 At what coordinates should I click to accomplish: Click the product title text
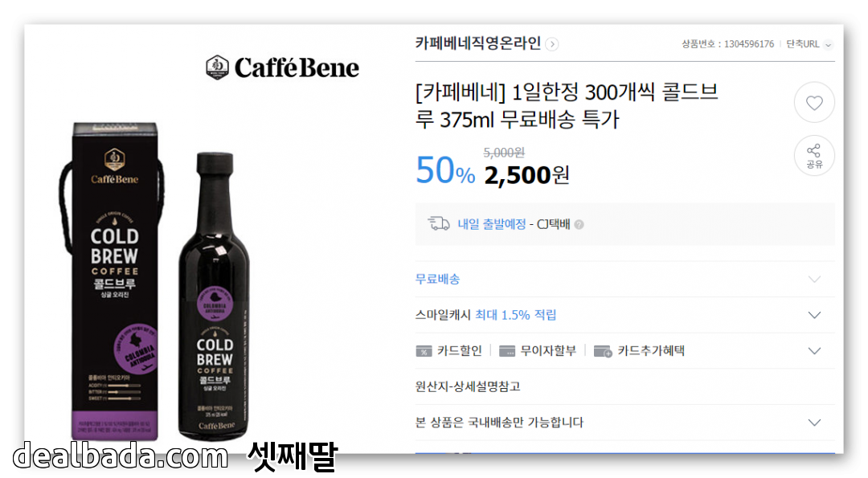567,105
